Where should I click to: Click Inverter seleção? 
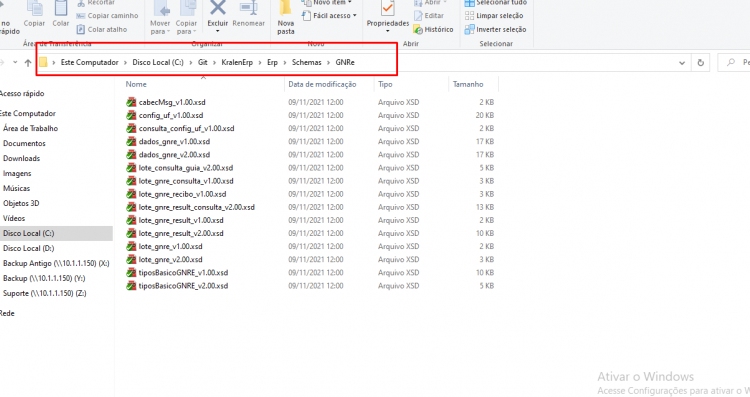pyautogui.click(x=495, y=29)
